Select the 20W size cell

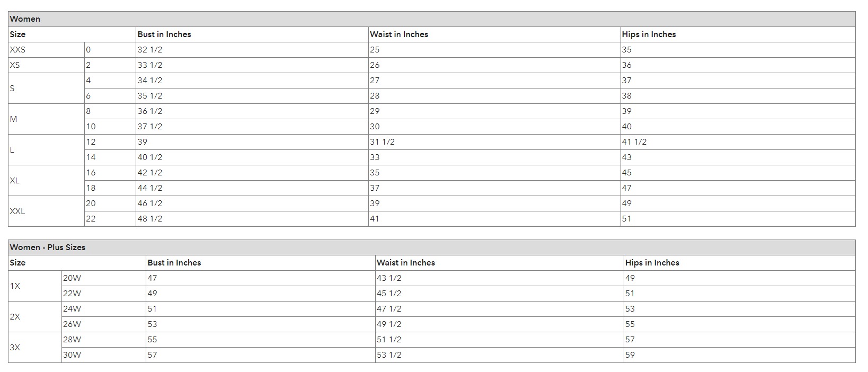tap(72, 278)
